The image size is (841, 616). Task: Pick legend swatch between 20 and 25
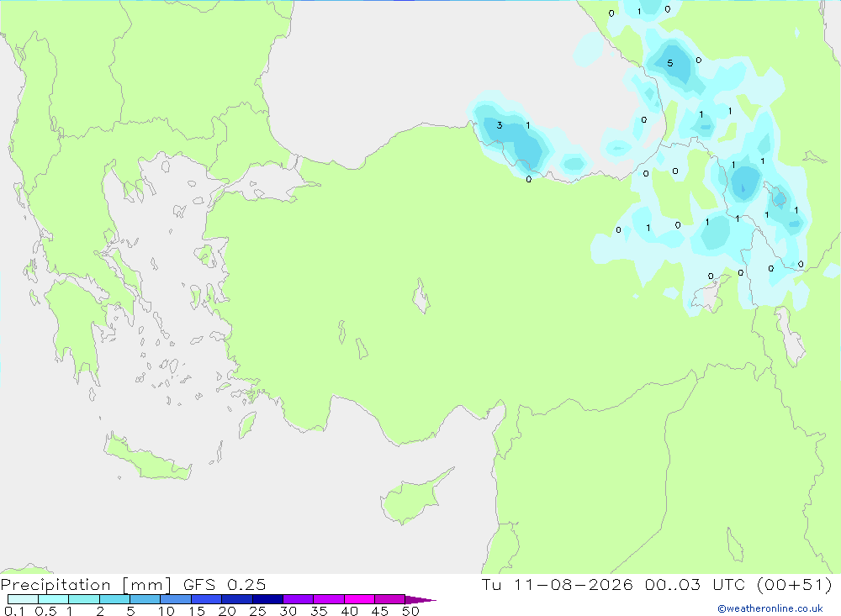237,599
